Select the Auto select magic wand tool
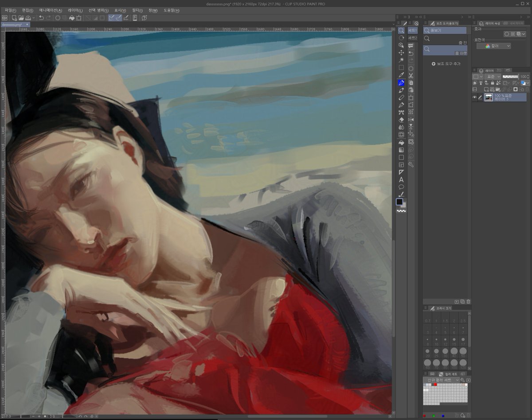 click(x=401, y=60)
